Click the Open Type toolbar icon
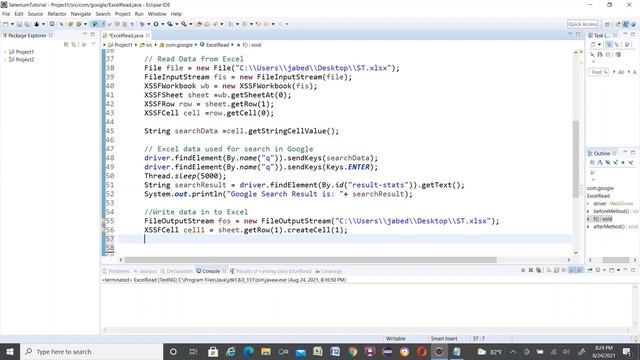640x360 pixels. coord(199,24)
